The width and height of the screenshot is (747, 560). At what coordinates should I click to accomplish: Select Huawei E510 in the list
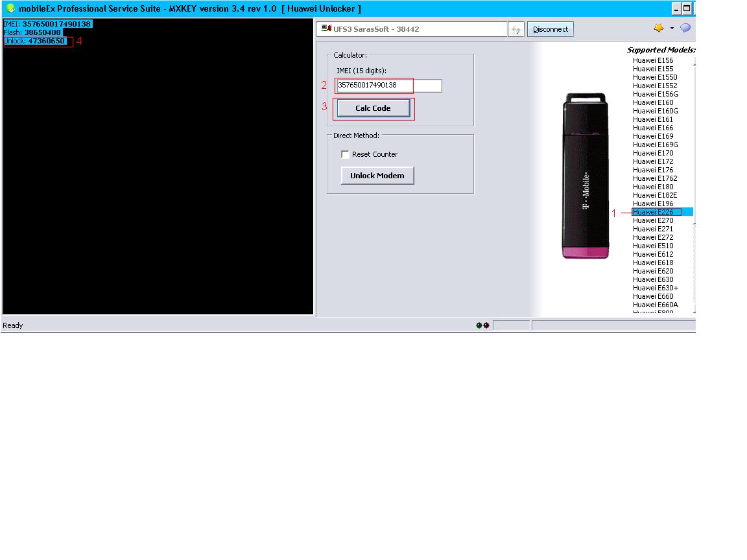coord(653,246)
